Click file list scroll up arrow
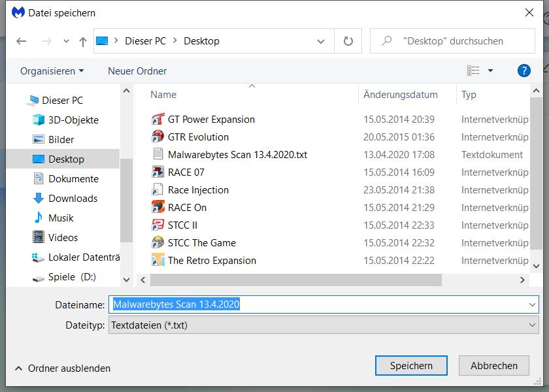549x392 pixels. click(536, 91)
